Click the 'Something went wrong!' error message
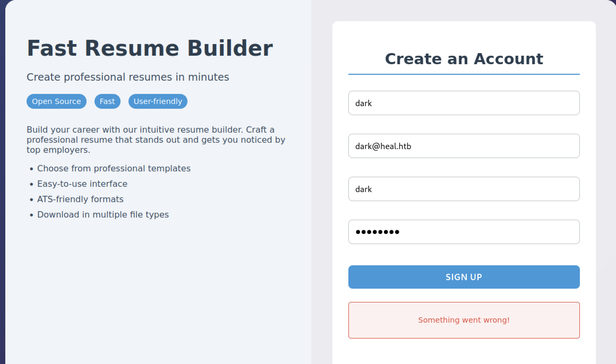The width and height of the screenshot is (616, 364). click(464, 320)
